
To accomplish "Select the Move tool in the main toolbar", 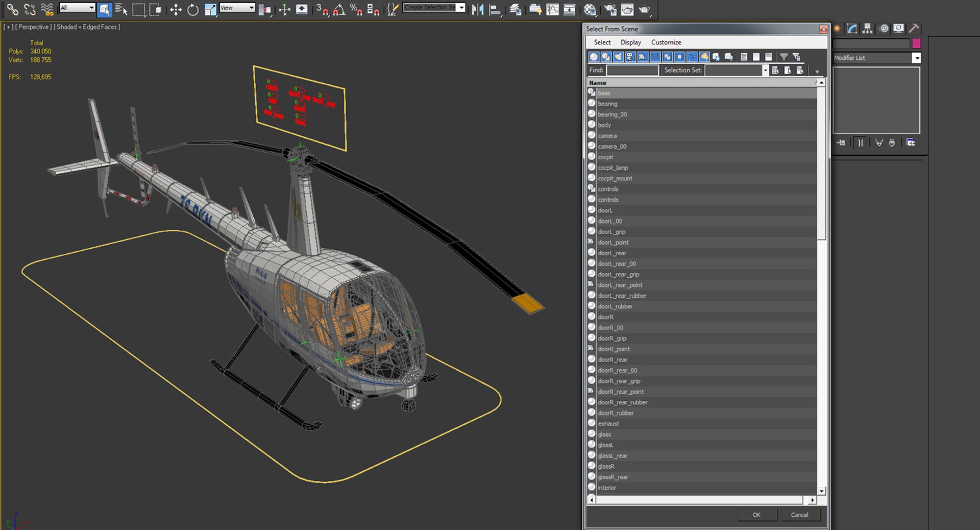I will point(176,10).
